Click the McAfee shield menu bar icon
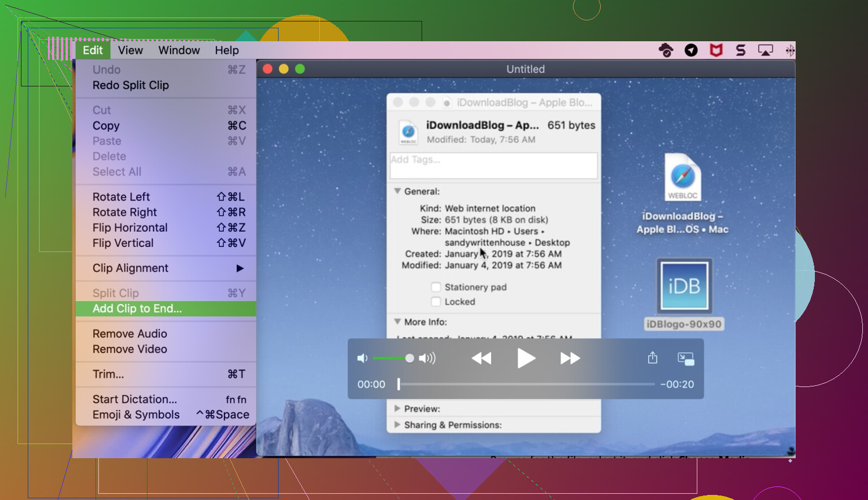Image resolution: width=868 pixels, height=500 pixels. [716, 50]
